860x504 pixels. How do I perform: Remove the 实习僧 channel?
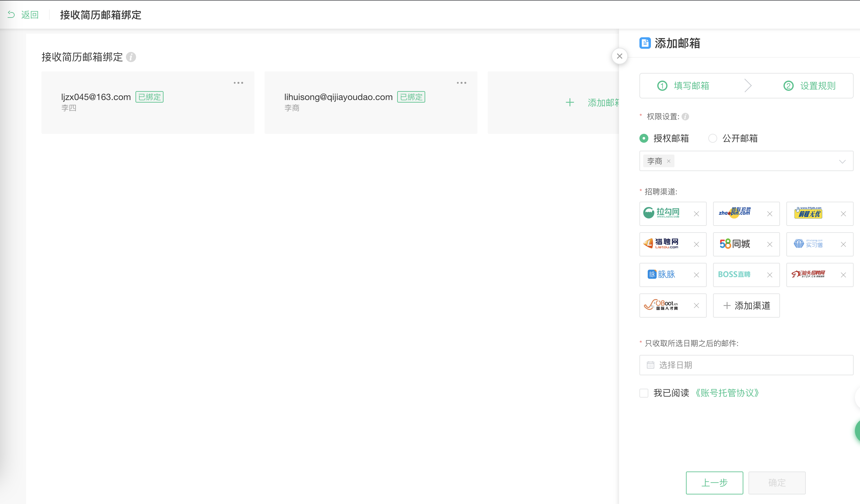[x=843, y=244]
